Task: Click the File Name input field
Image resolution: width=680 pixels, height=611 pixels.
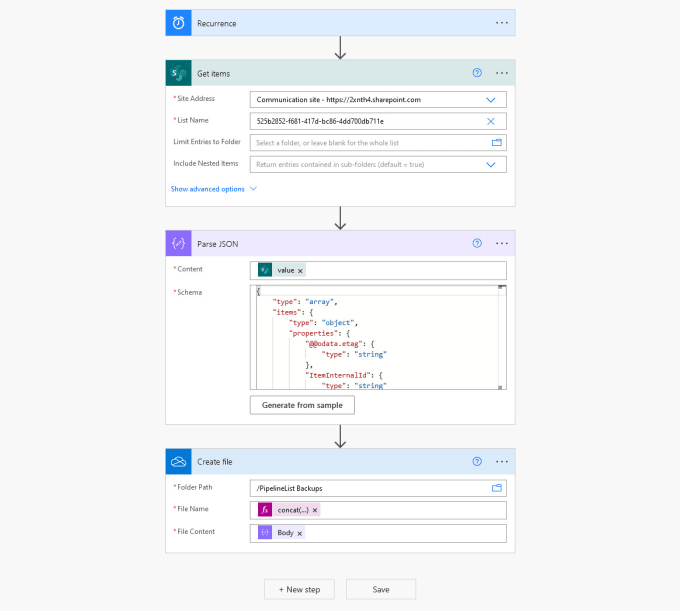Action: [378, 510]
